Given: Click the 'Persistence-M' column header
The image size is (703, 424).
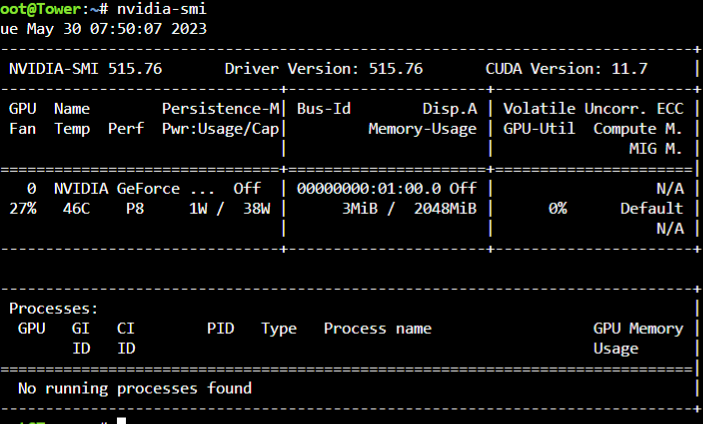Looking at the screenshot, I should 221,109.
